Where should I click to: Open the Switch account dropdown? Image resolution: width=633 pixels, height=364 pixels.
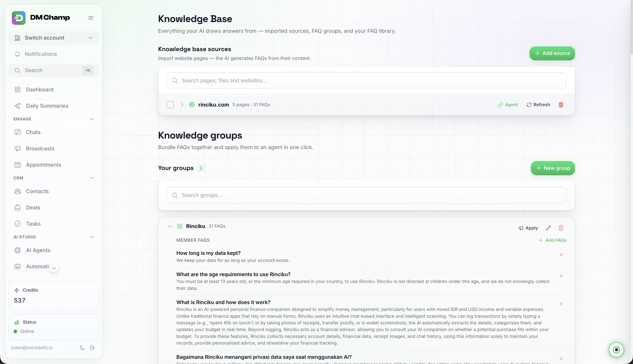point(54,38)
